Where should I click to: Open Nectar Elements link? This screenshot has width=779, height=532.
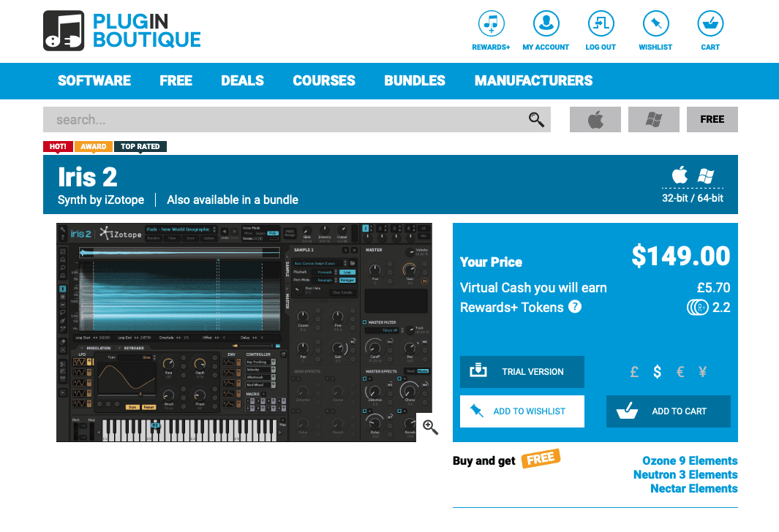pos(694,488)
